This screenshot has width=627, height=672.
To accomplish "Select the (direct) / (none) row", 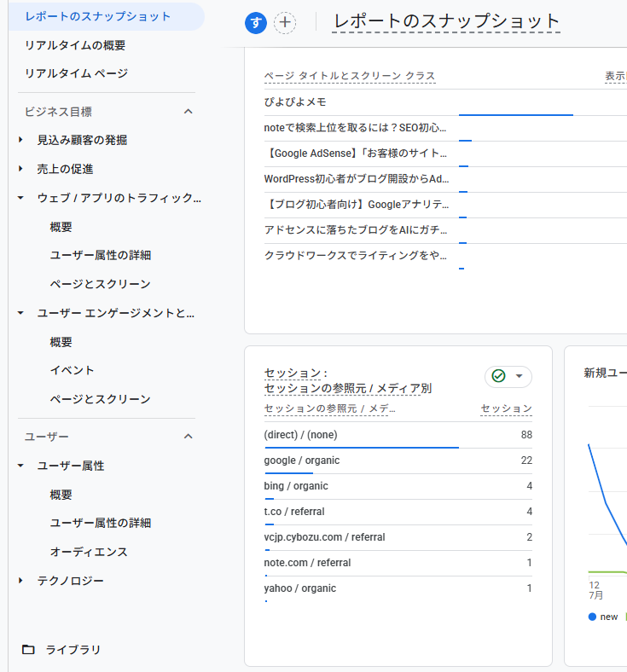I will tap(398, 435).
